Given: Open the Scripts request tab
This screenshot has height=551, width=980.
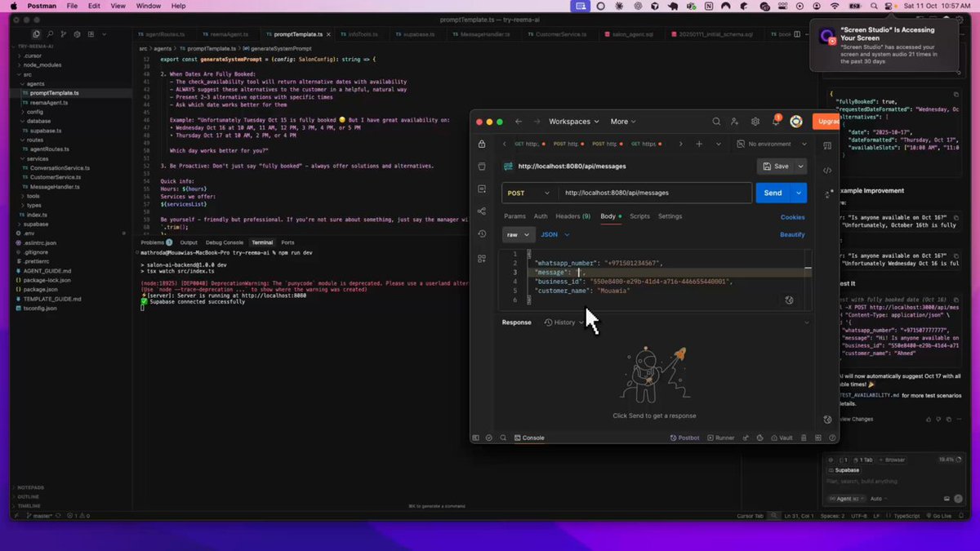Looking at the screenshot, I should [x=639, y=216].
